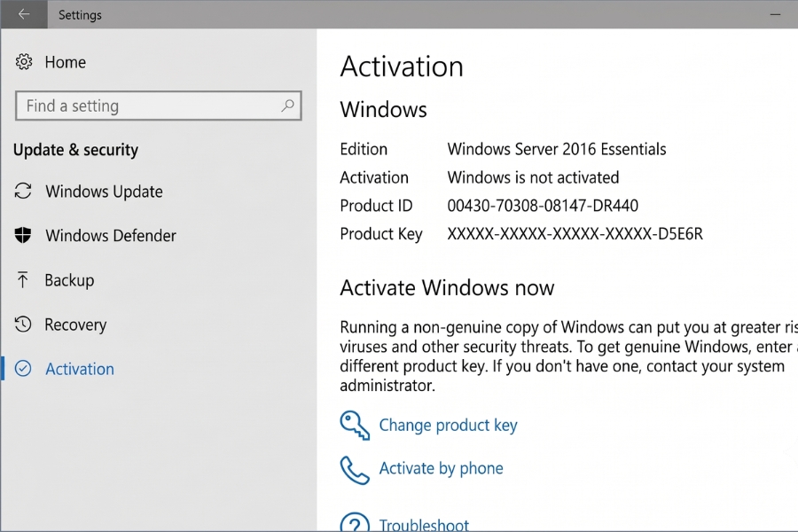Click the 'Windows Server 2016 Essentials' edition text
The height and width of the screenshot is (532, 798).
[557, 149]
